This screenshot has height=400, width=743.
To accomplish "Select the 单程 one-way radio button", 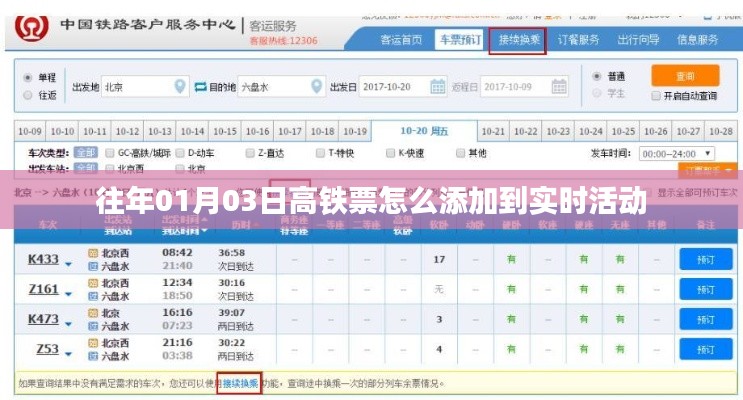I will click(26, 77).
